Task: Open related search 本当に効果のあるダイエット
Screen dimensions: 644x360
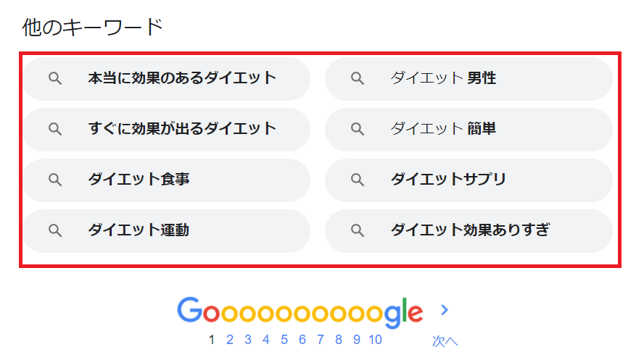Action: click(166, 79)
